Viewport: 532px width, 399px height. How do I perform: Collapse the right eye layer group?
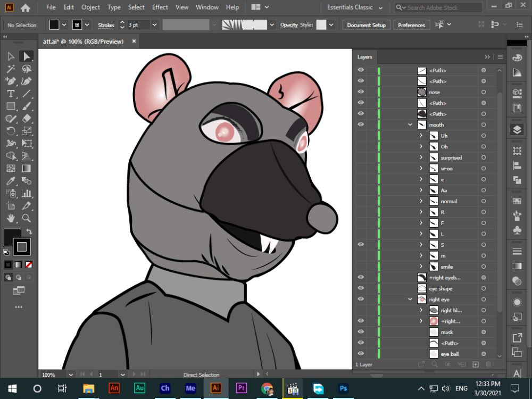click(410, 299)
